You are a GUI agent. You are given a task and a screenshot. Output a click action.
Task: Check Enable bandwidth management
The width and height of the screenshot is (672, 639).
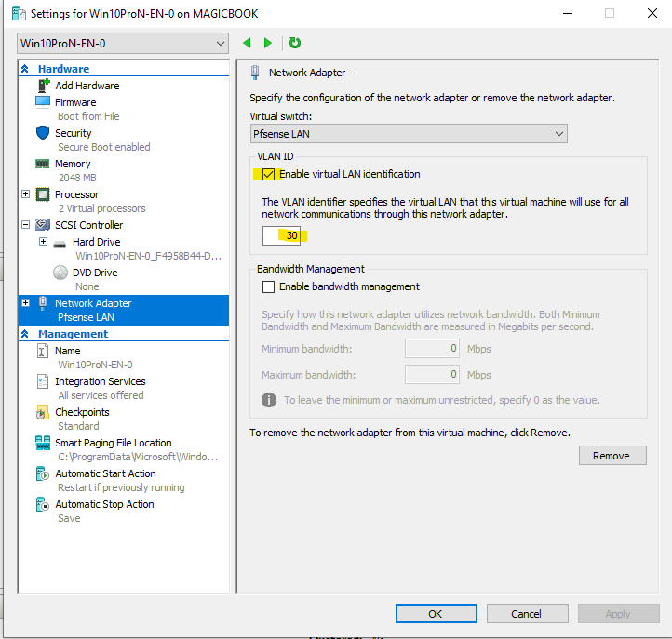coord(268,286)
